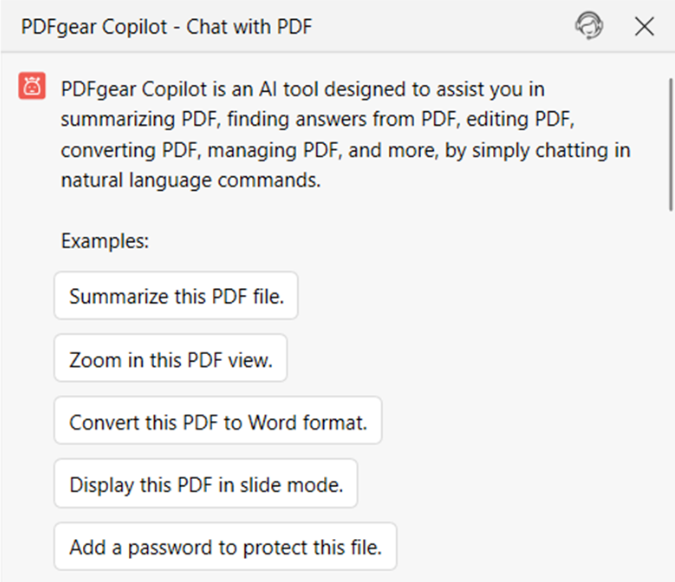
Task: Click the line 'converting PDF, managing PDF, and more'
Action: pos(345,152)
